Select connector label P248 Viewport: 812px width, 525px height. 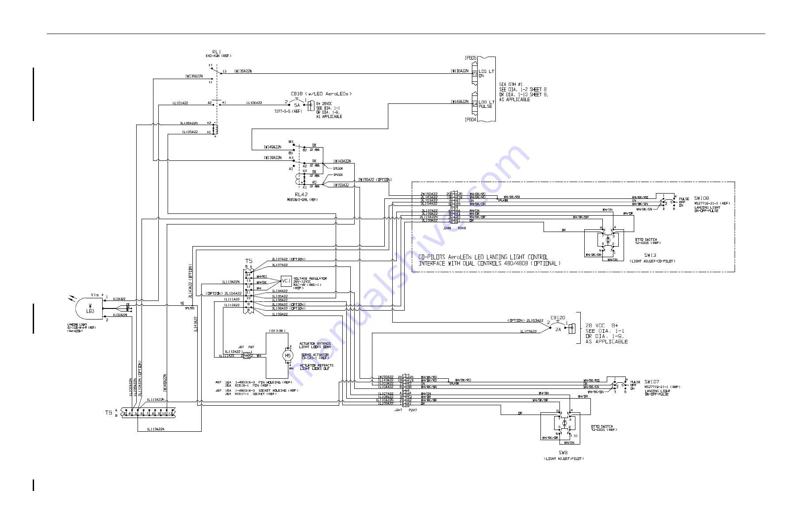(462, 228)
